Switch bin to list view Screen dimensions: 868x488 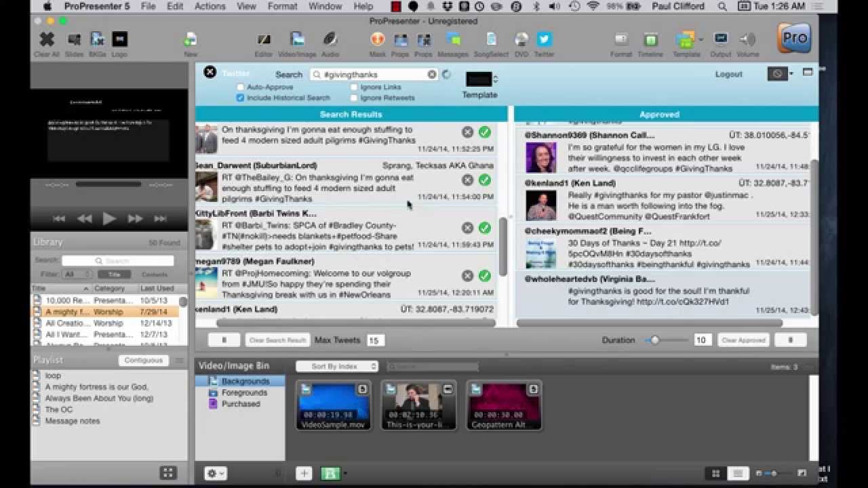coord(738,474)
